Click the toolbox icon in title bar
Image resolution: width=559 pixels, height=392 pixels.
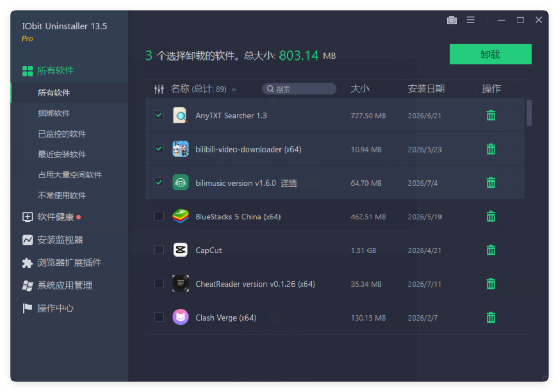click(x=451, y=20)
